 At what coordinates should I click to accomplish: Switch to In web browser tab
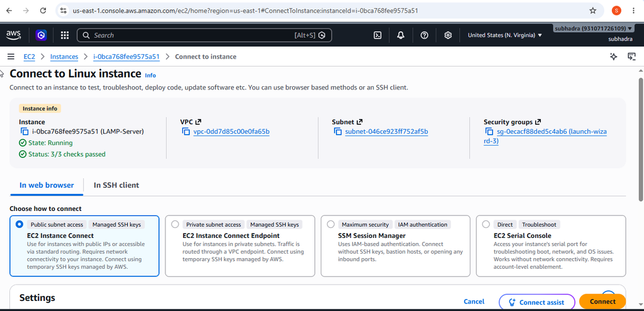point(47,185)
